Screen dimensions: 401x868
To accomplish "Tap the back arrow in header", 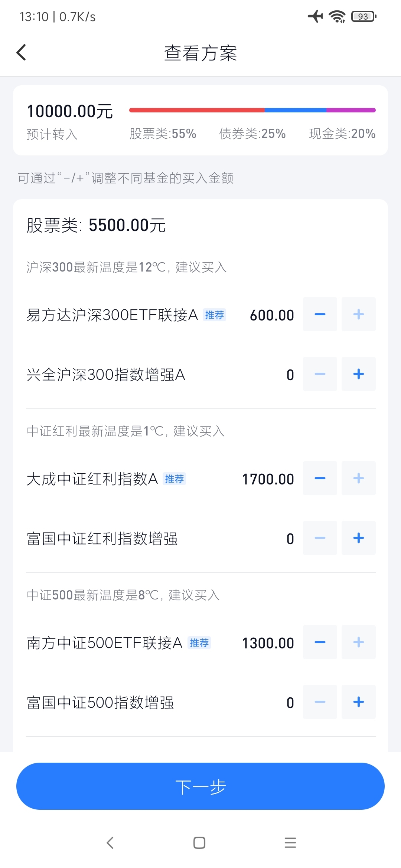I will coord(22,52).
